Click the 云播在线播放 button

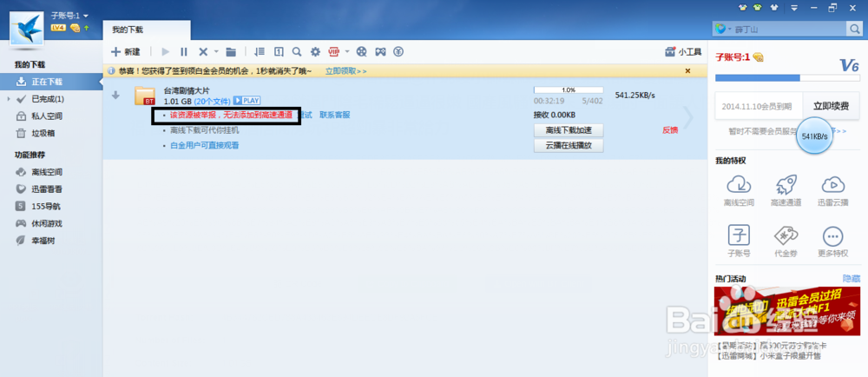(568, 146)
